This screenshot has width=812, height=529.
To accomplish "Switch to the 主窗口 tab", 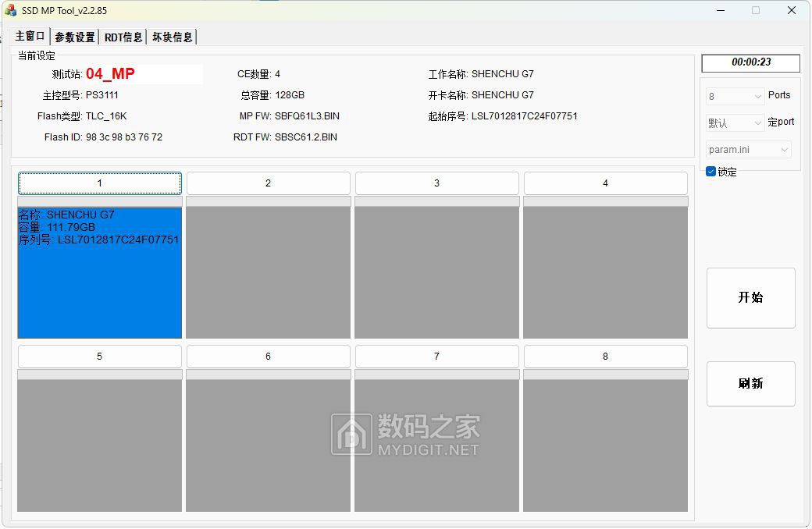I will point(30,36).
